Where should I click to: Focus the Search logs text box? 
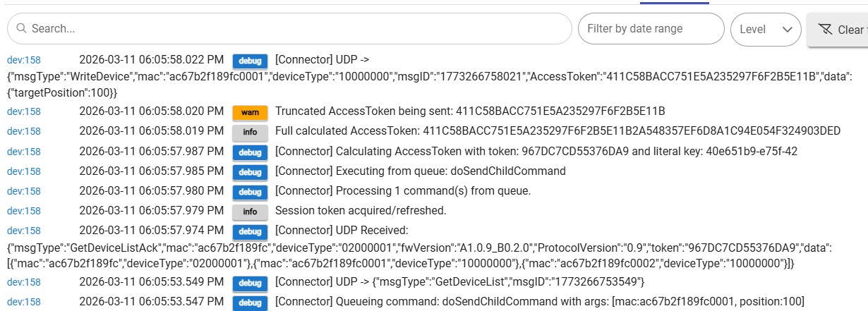point(296,29)
